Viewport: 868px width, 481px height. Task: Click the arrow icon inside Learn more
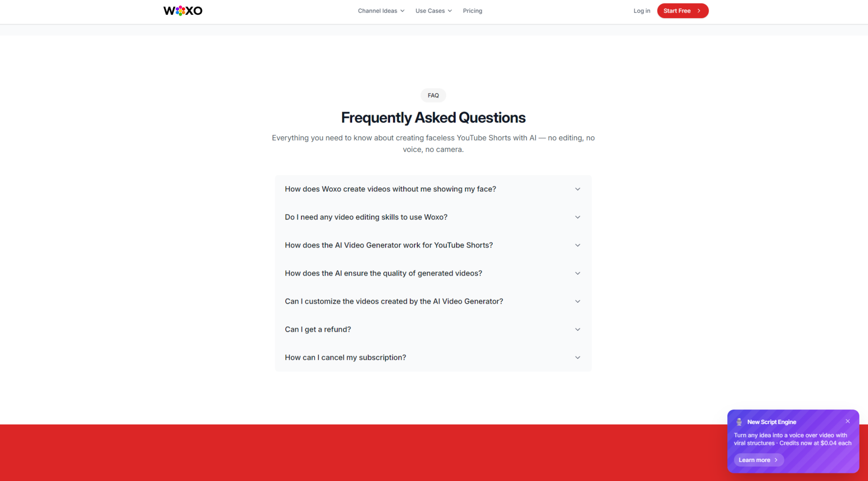776,460
